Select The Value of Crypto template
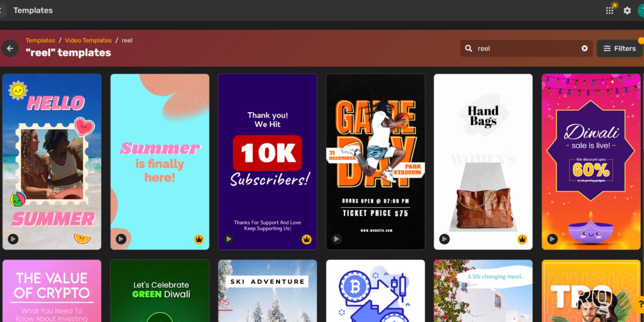Screen dimensions: 644x322 52,290
